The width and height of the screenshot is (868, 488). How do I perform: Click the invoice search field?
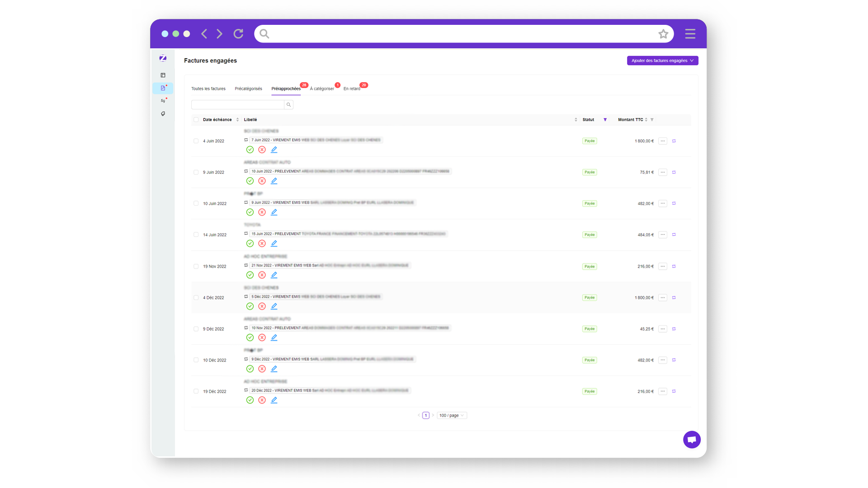(x=238, y=104)
